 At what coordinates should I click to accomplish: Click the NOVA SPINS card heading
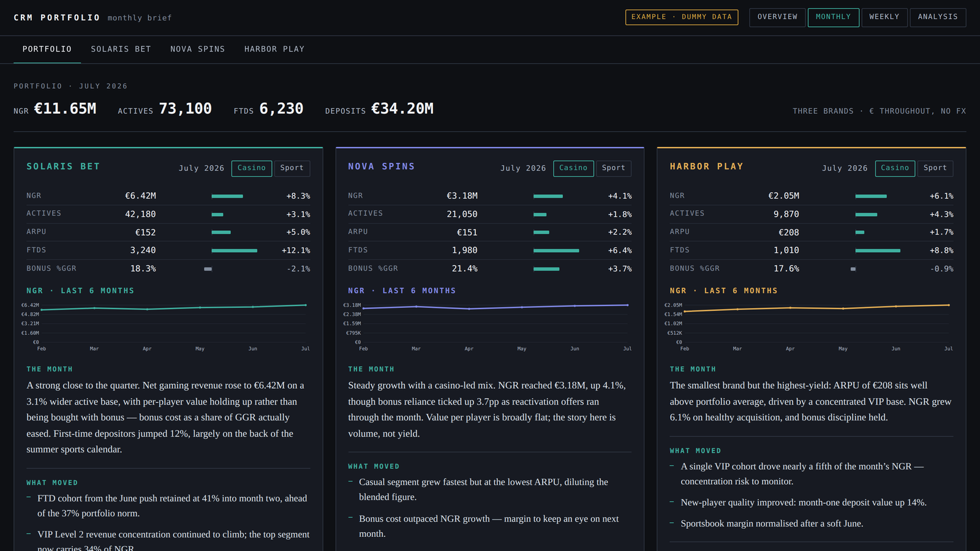pyautogui.click(x=382, y=167)
